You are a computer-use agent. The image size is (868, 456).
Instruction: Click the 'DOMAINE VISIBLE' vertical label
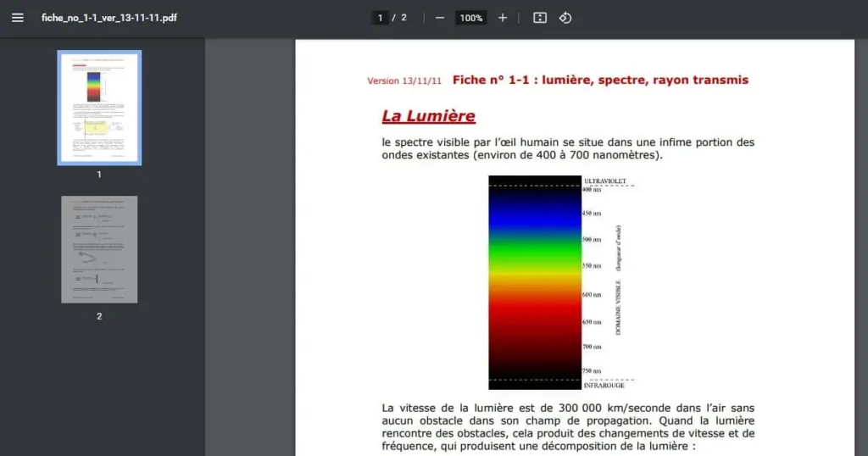click(618, 307)
